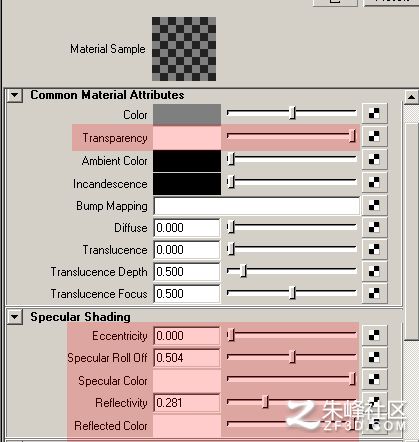The height and width of the screenshot is (442, 419).
Task: Click the Incandescence color swatch
Action: (187, 184)
